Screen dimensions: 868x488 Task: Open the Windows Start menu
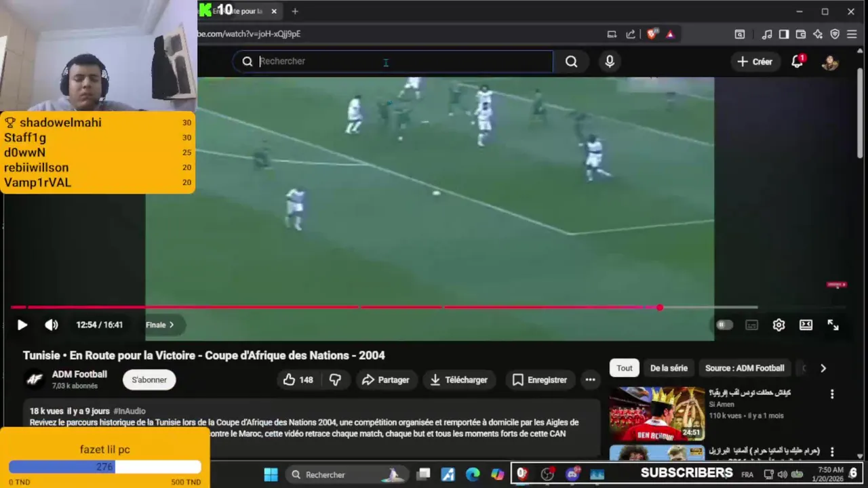click(x=271, y=474)
